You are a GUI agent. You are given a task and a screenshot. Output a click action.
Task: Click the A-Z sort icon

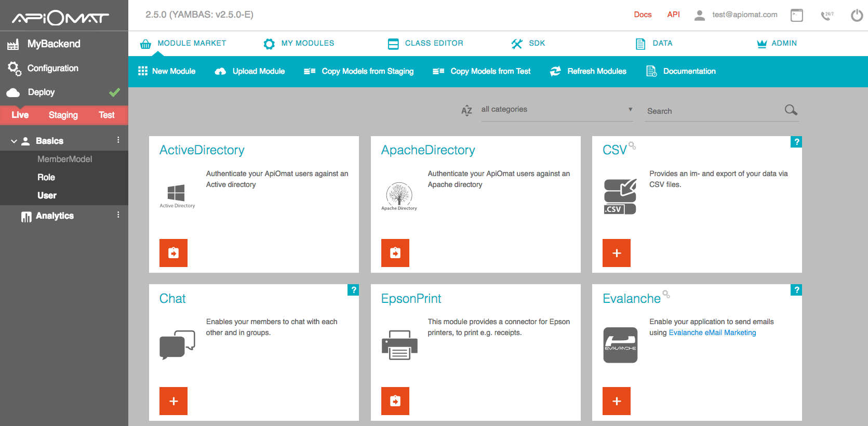click(466, 110)
